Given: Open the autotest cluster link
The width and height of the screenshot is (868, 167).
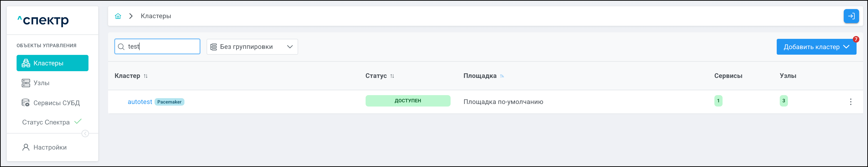Looking at the screenshot, I should [140, 102].
